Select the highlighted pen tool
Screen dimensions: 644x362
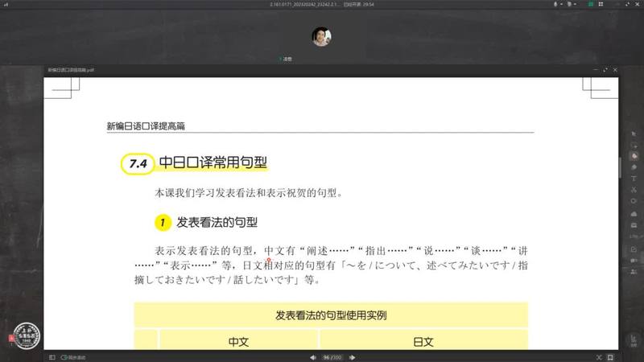coord(634,155)
